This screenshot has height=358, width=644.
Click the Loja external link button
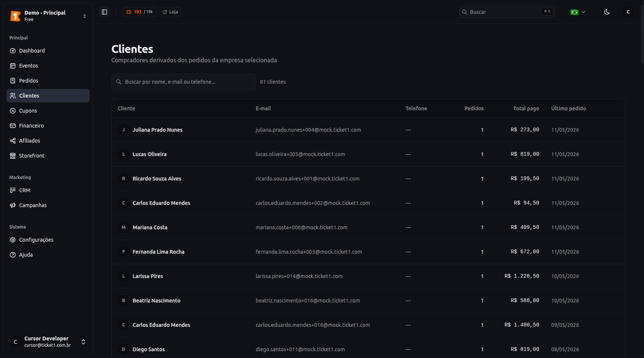170,12
